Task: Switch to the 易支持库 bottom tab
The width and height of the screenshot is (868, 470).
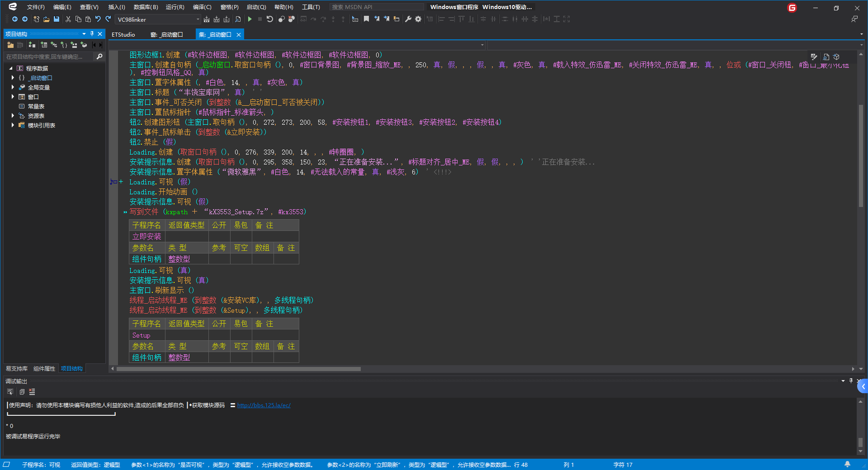Action: point(17,369)
